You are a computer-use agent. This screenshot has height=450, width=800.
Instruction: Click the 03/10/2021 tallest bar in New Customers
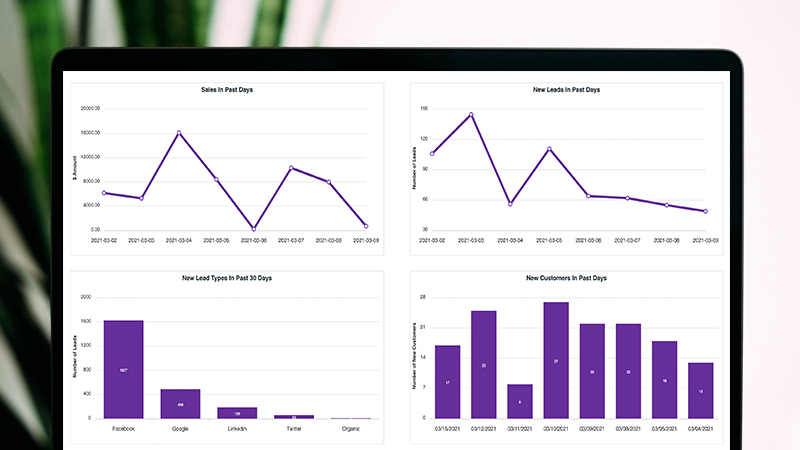(x=556, y=360)
